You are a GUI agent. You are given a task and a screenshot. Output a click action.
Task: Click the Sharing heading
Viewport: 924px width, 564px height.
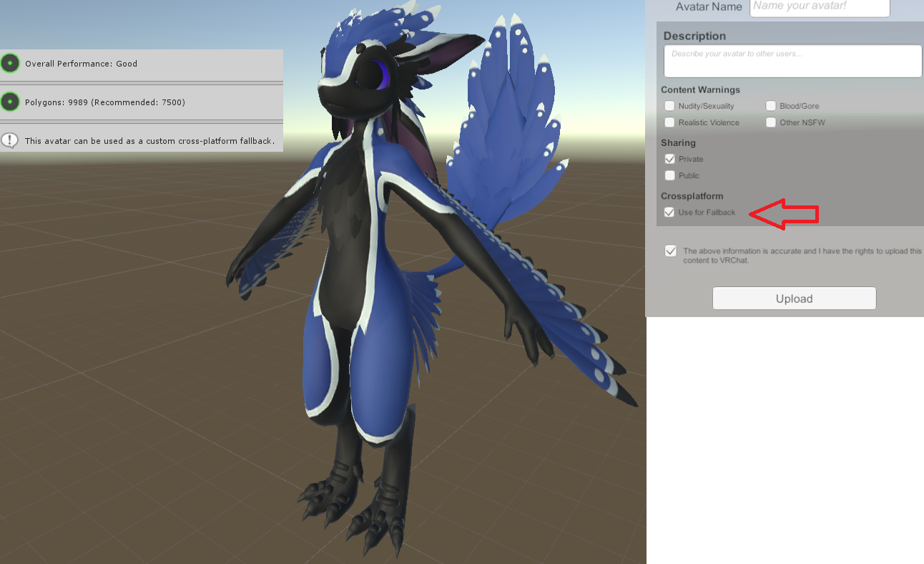tap(678, 142)
